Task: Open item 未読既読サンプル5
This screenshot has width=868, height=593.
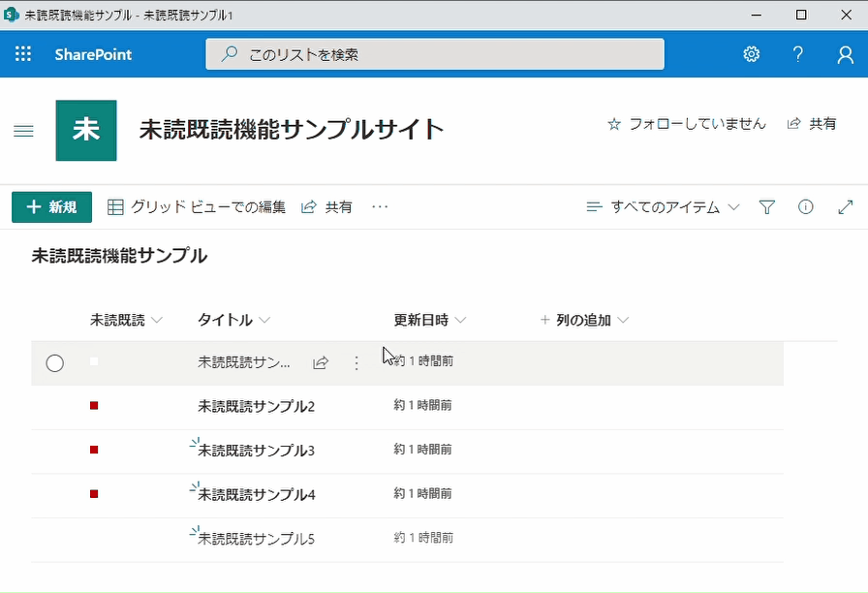Action: coord(257,539)
